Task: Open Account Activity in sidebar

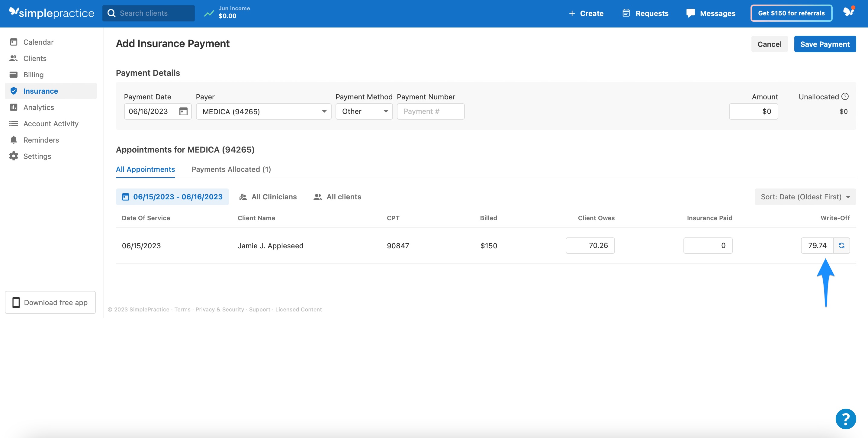Action: point(50,124)
